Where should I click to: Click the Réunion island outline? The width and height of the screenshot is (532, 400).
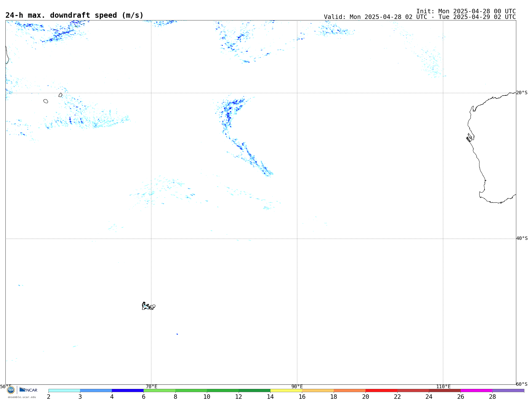(x=46, y=101)
